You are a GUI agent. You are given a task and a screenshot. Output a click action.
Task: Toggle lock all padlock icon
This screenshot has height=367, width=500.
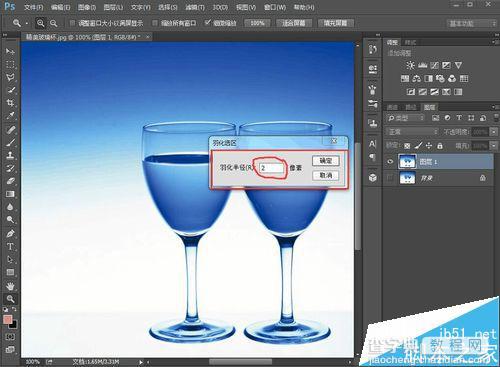pyautogui.click(x=440, y=146)
